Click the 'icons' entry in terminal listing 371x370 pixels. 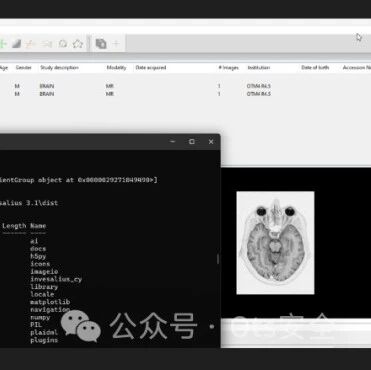[40, 264]
